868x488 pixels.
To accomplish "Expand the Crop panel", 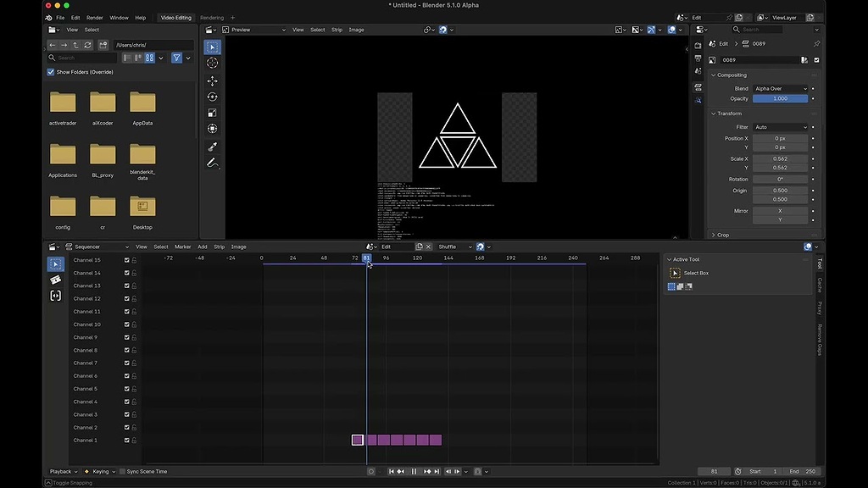I will coord(722,236).
